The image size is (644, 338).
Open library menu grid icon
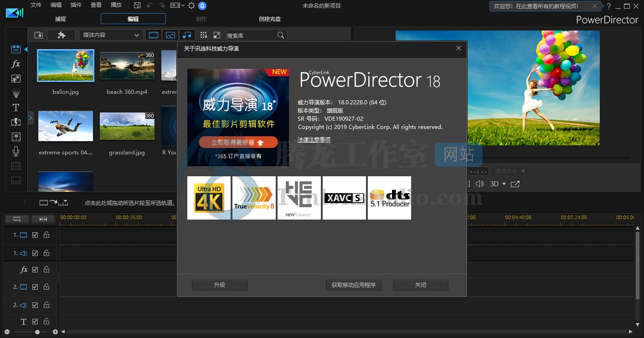204,35
